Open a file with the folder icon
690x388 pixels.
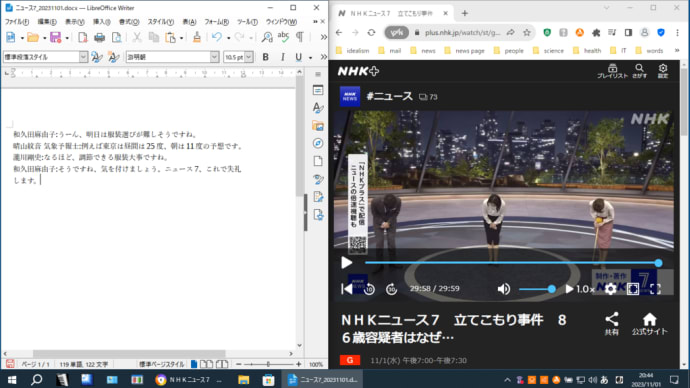[x=33, y=37]
